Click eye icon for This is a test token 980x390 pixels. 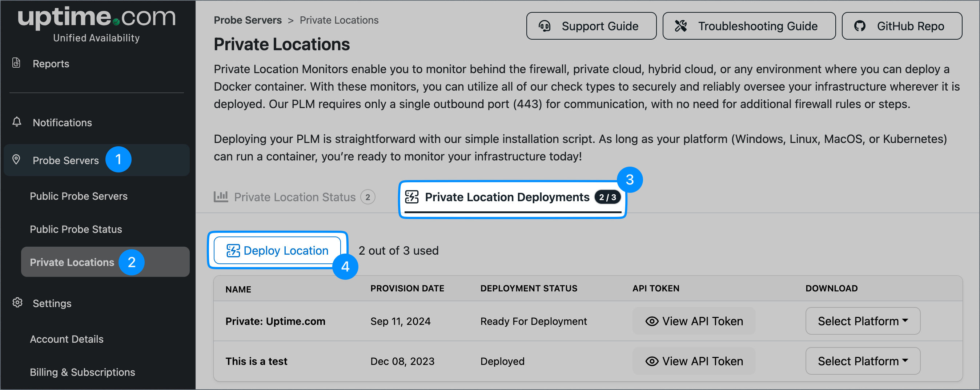[x=652, y=361]
